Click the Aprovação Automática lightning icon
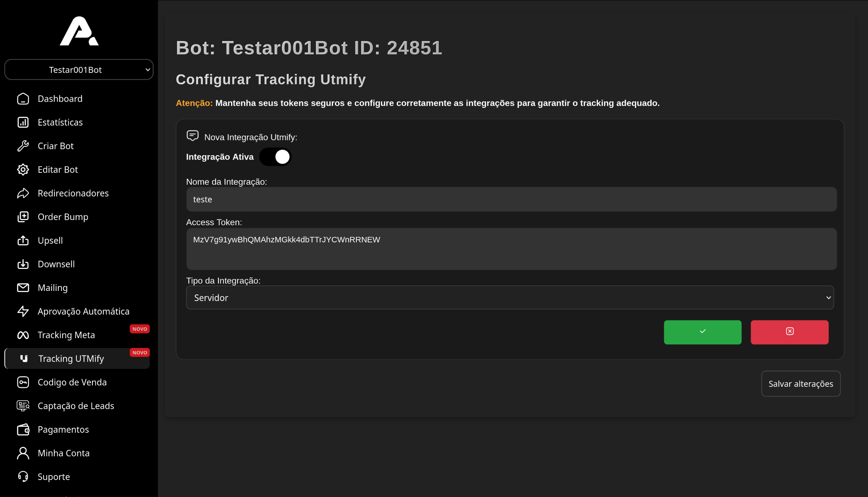 (23, 311)
